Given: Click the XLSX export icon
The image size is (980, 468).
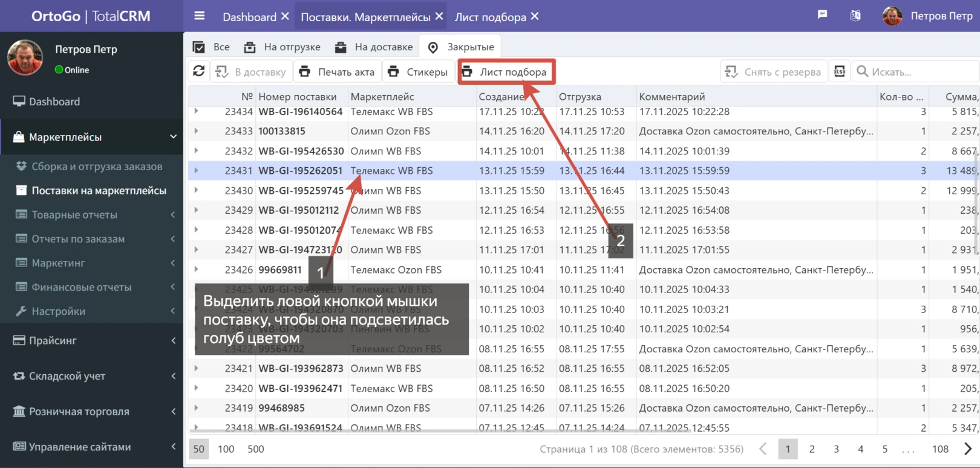Looking at the screenshot, I should pyautogui.click(x=840, y=71).
